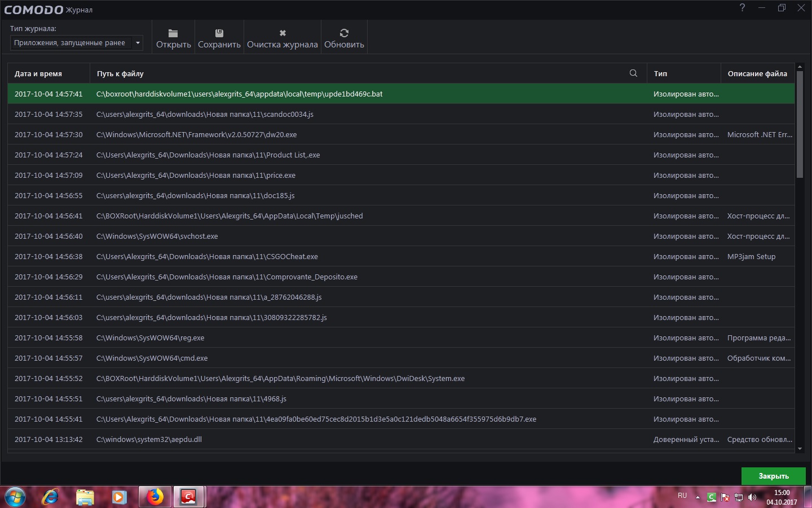This screenshot has height=508, width=812.
Task: Click the Доверенный уста... type cell
Action: tap(686, 440)
